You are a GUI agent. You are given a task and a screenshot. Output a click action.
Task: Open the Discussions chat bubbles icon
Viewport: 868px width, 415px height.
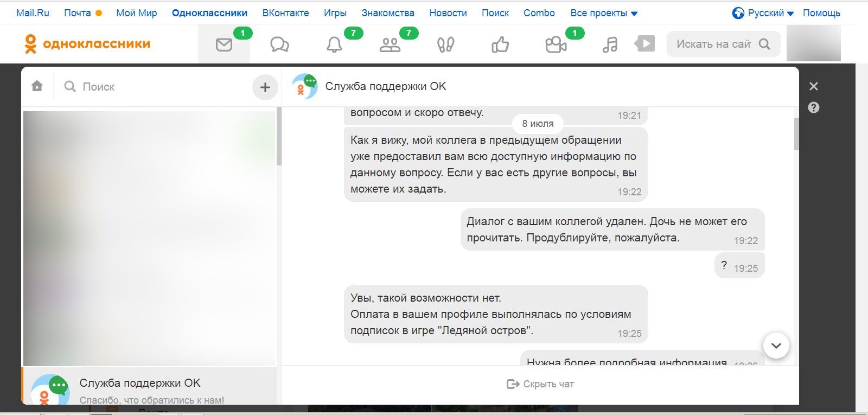click(x=279, y=44)
